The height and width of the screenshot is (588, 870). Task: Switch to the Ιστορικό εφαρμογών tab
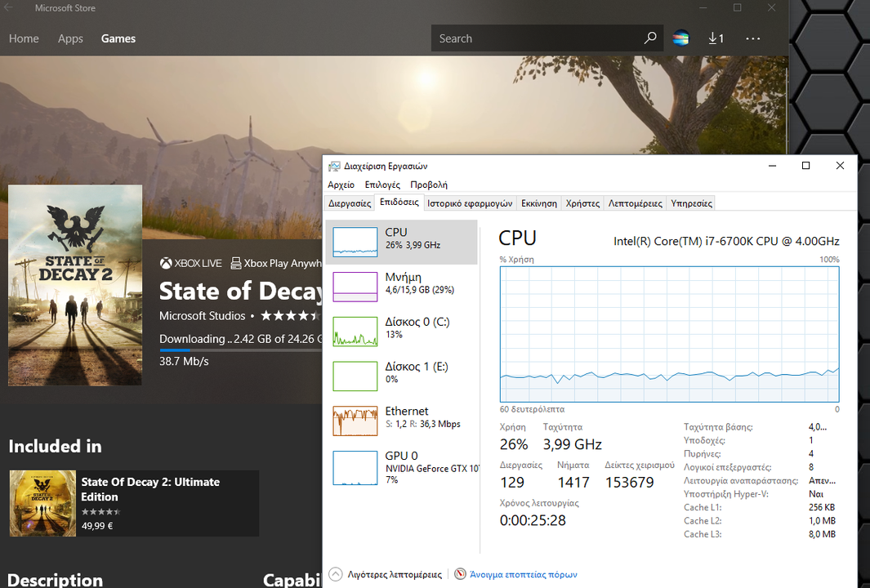[470, 203]
